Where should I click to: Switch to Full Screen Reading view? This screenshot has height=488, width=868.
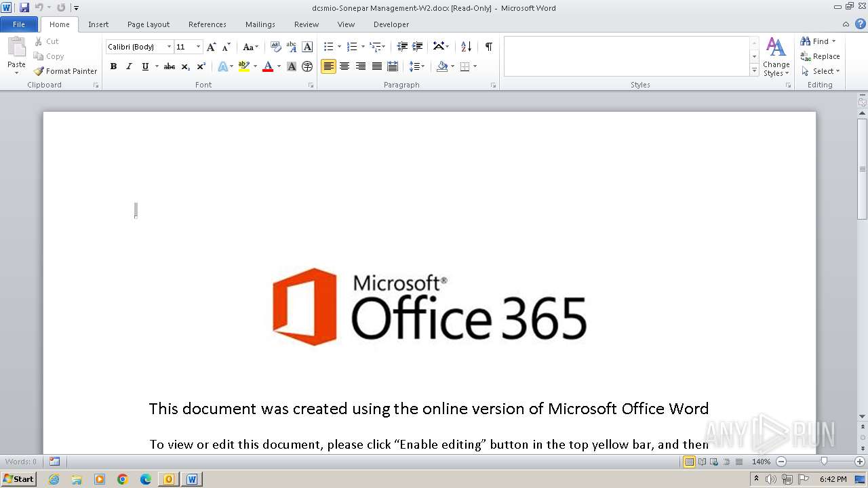pyautogui.click(x=702, y=462)
